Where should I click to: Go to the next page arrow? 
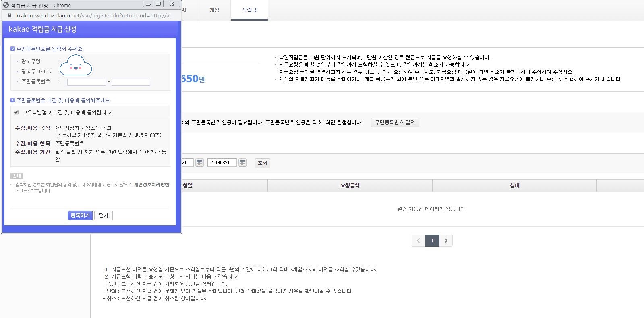(x=446, y=241)
